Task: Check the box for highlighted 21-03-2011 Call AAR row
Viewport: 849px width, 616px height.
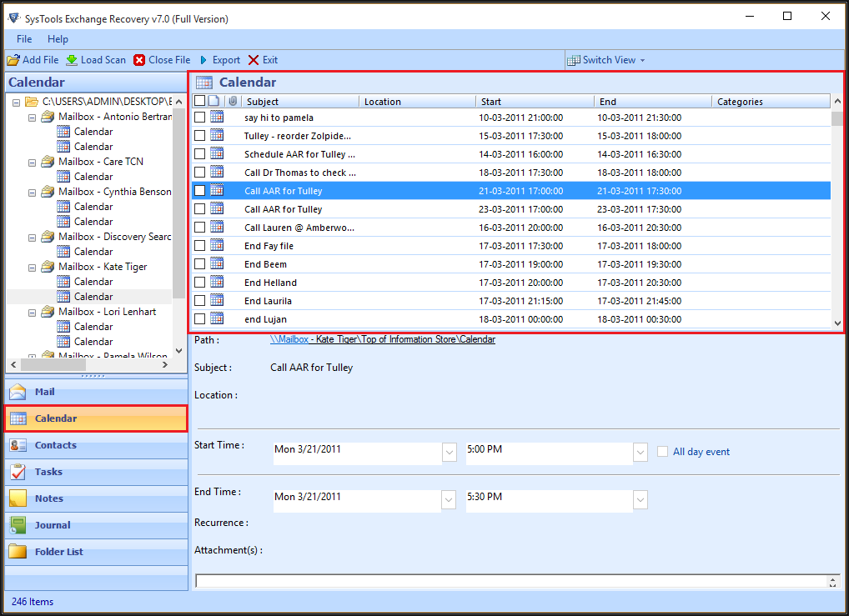Action: point(200,191)
